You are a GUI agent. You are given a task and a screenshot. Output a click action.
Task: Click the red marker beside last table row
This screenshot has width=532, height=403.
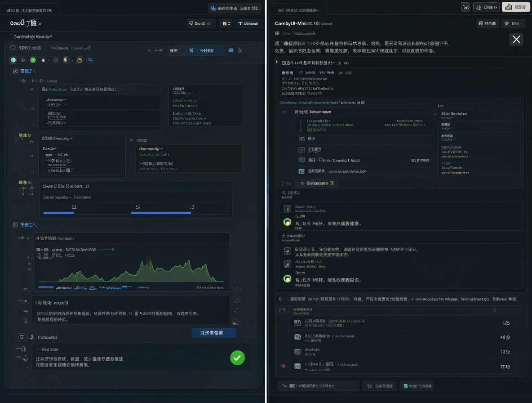click(283, 366)
